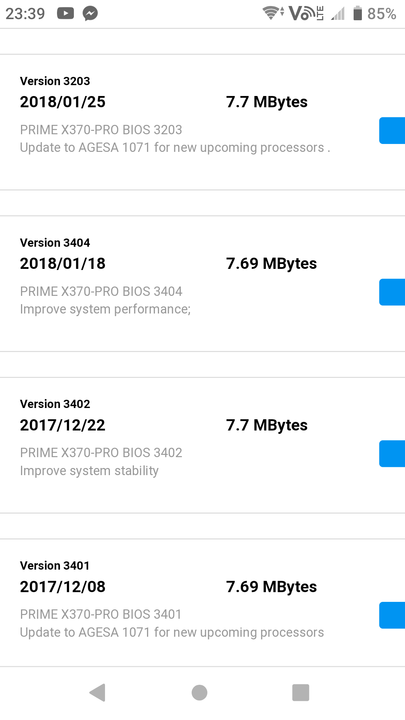Tap the 'Improve system performance' description text
The height and width of the screenshot is (720, 405).
click(x=105, y=309)
